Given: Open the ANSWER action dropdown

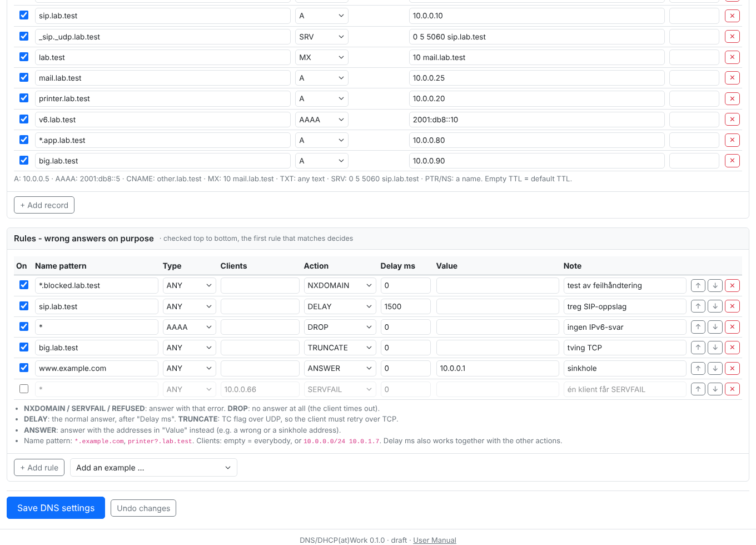Looking at the screenshot, I should click(340, 368).
